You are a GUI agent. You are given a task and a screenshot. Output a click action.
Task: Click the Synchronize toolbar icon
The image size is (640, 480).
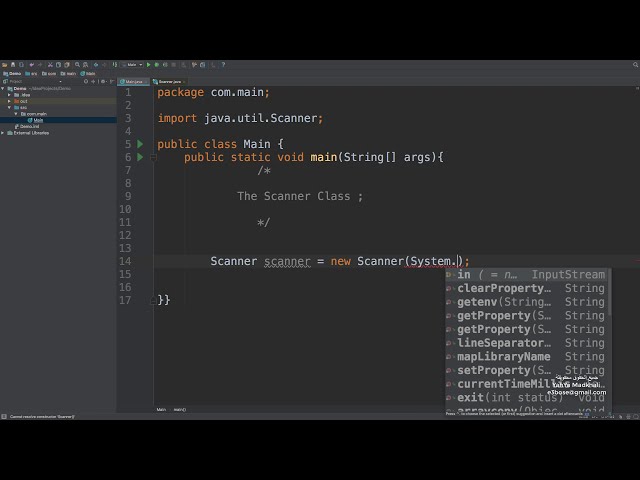[21, 65]
